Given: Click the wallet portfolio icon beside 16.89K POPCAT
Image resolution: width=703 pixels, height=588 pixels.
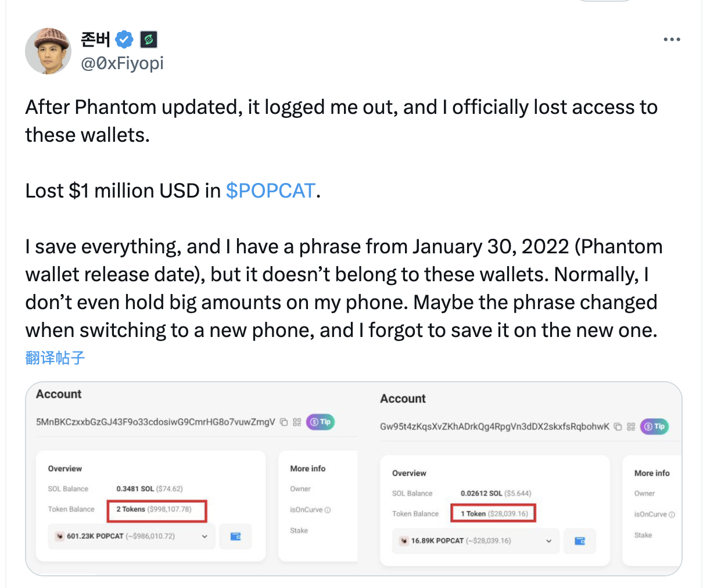Looking at the screenshot, I should pos(580,540).
